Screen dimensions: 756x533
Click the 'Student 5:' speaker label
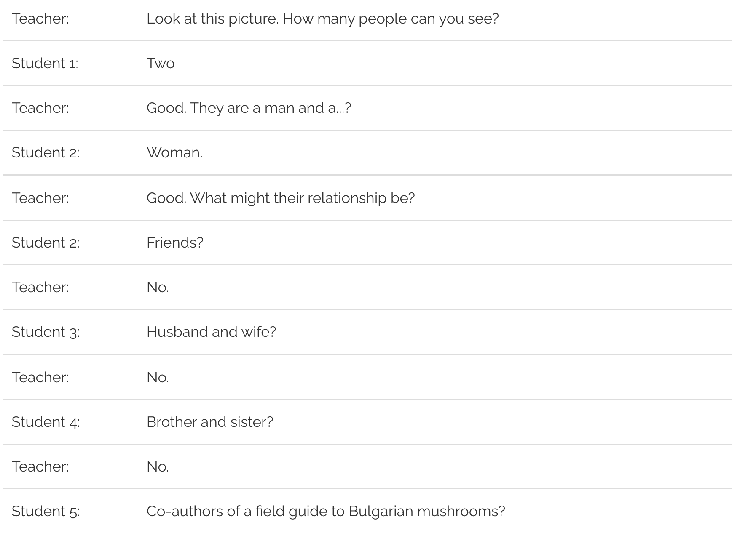(45, 511)
